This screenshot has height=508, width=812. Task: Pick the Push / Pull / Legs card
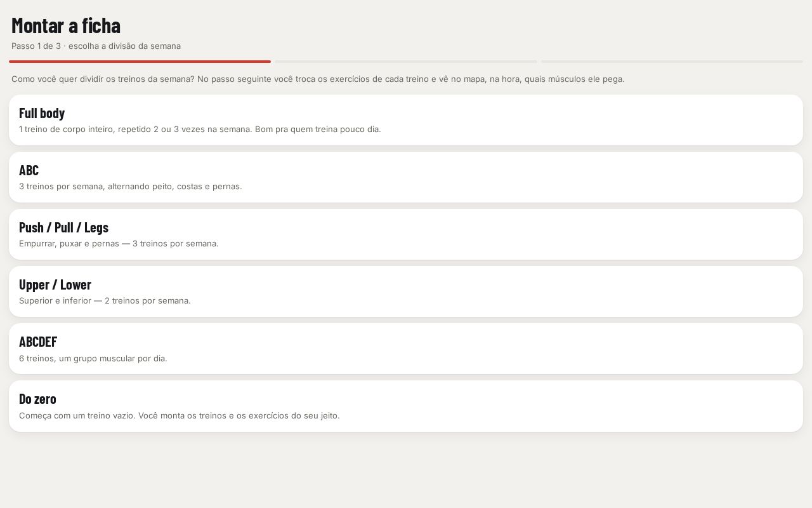pyautogui.click(x=406, y=234)
